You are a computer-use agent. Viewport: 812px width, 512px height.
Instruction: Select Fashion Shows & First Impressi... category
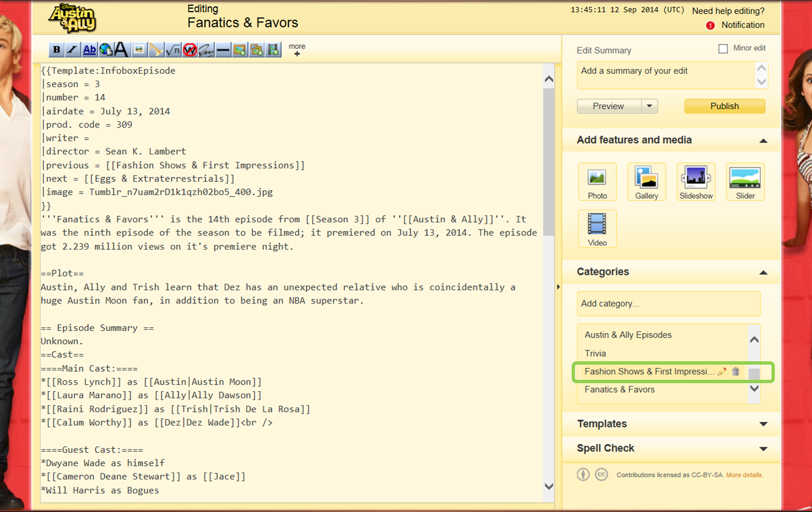click(649, 372)
